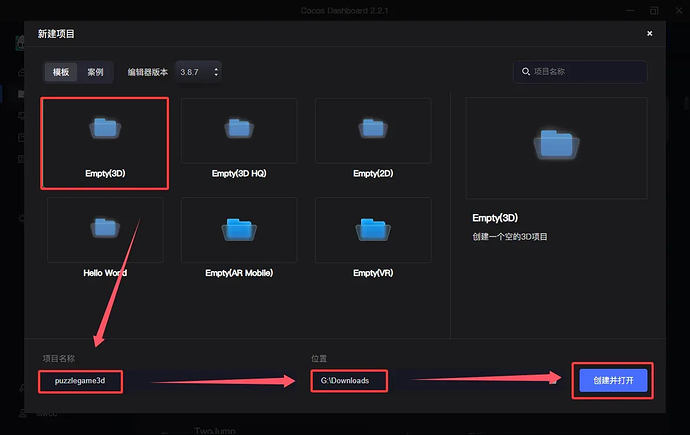Switch to the 模板 tab

[61, 72]
